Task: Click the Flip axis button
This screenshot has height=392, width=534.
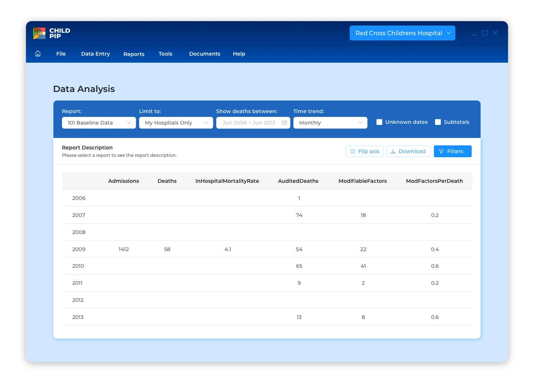Action: pyautogui.click(x=365, y=151)
